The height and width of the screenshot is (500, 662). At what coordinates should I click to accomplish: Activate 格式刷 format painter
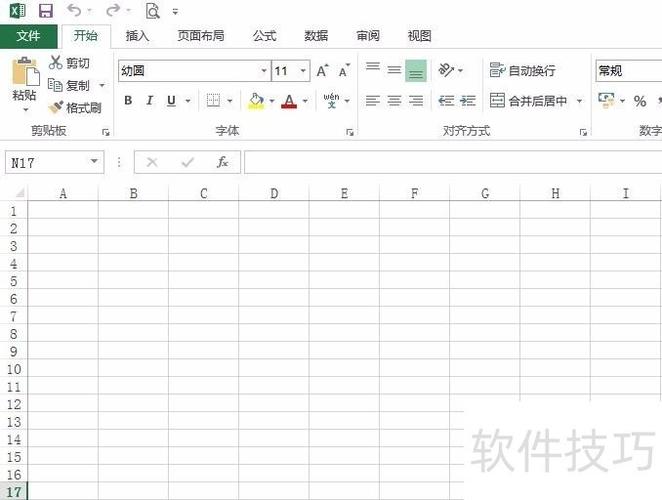tap(75, 108)
